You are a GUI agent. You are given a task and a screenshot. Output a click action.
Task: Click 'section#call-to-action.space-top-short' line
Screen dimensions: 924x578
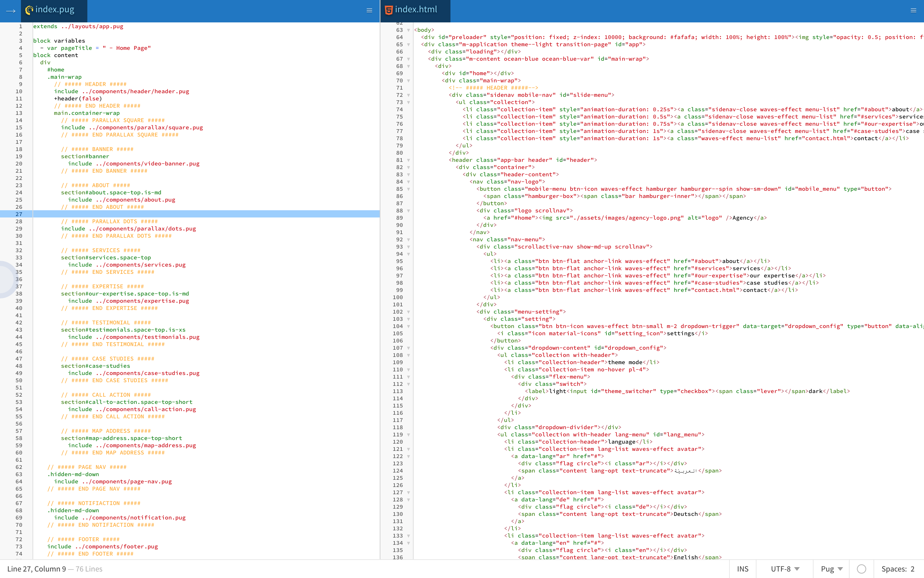pyautogui.click(x=127, y=402)
